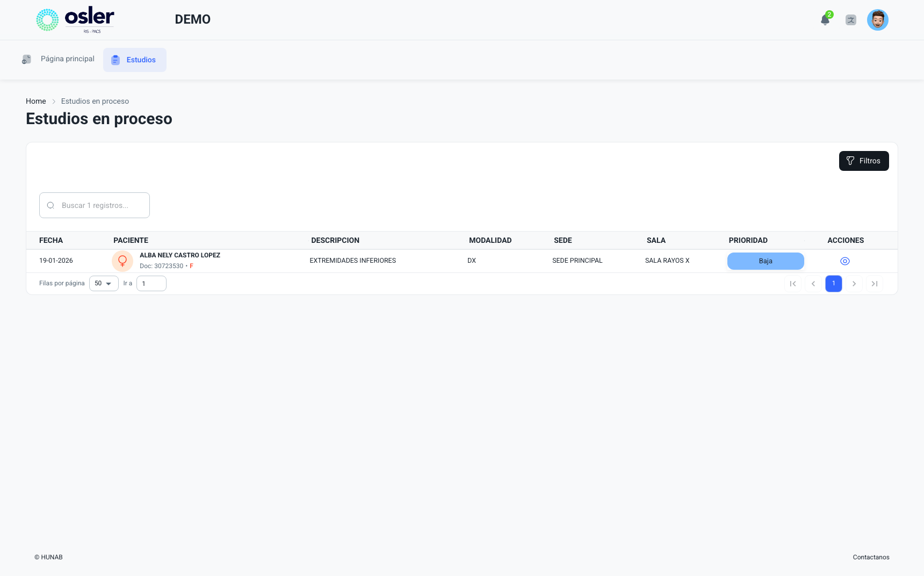
Task: View study details with eye icon
Action: tap(845, 261)
